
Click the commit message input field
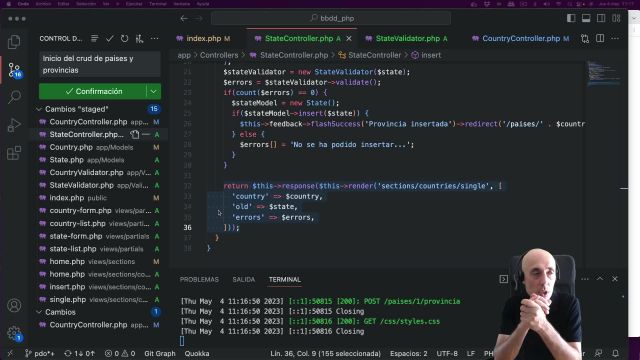pyautogui.click(x=100, y=64)
